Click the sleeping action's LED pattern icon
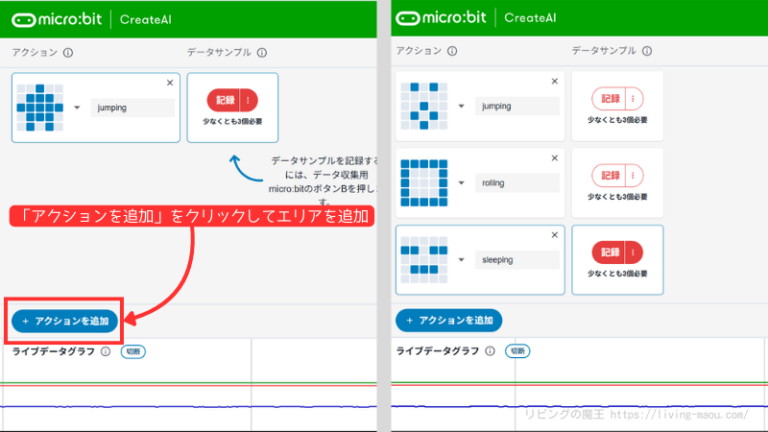This screenshot has height=432, width=768. [423, 257]
